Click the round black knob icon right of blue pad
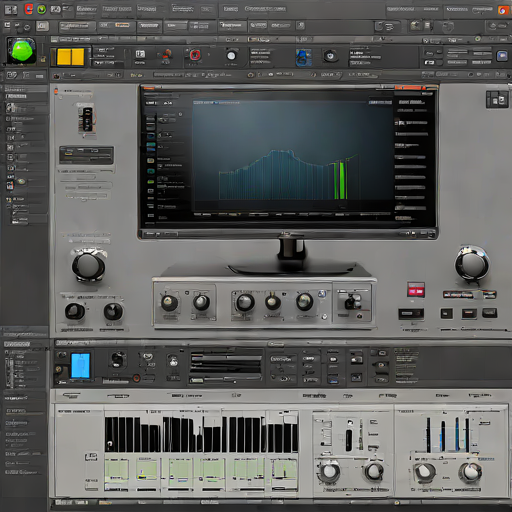Screen dimensions: 512x512 (x=118, y=360)
